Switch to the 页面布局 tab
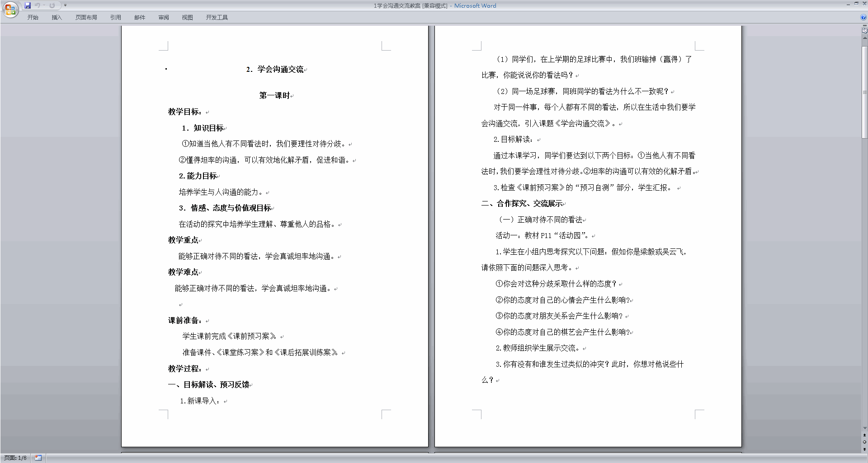The height and width of the screenshot is (463, 868). (86, 18)
